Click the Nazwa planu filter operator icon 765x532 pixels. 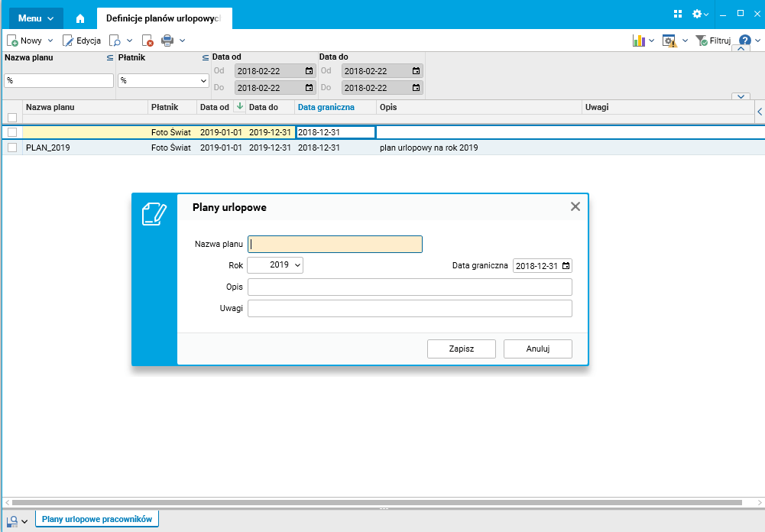[x=110, y=57]
